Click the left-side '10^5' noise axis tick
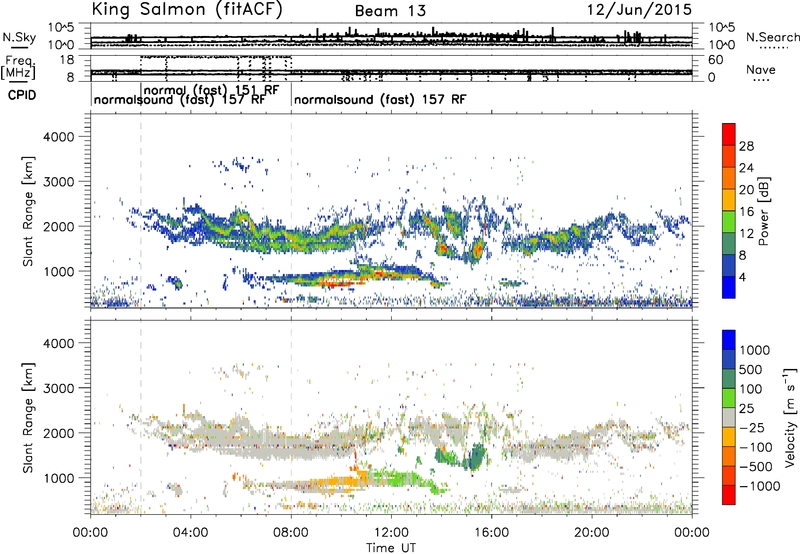 pyautogui.click(x=61, y=27)
